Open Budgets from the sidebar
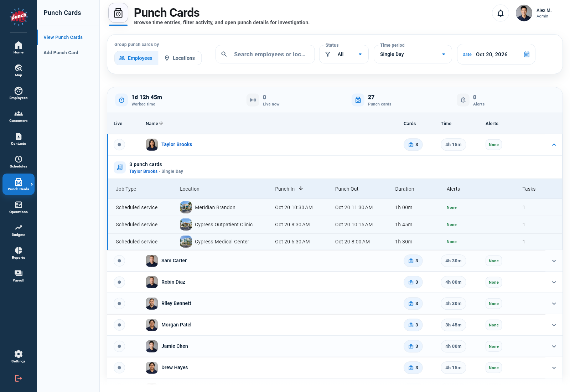The width and height of the screenshot is (570, 392). click(x=19, y=230)
